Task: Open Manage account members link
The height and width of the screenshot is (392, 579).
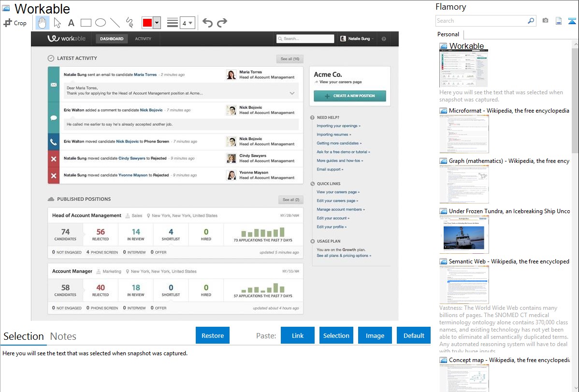Action: tap(340, 209)
